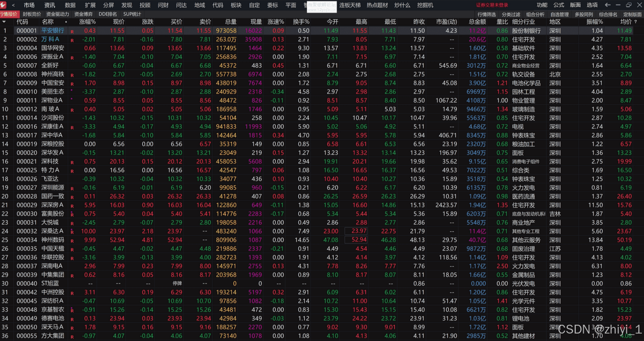
Task: Click the 组合分析 button
Action: coord(535,14)
